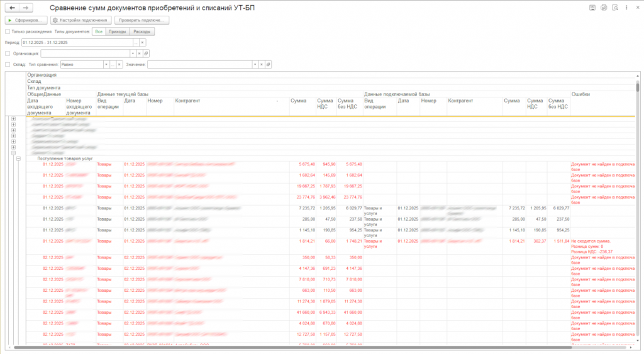Clear the Значение field with its X
Viewport: 644px width, 354px height.
coord(261,65)
